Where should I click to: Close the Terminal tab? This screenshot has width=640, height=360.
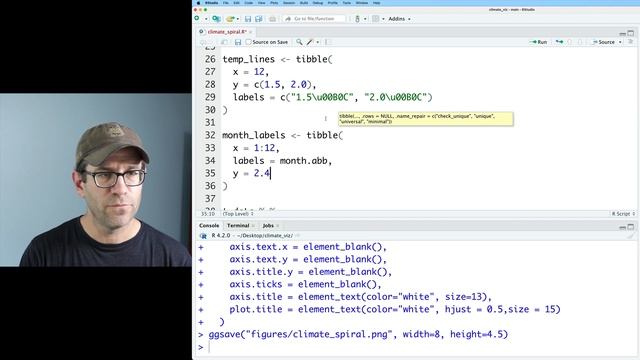coord(253,226)
